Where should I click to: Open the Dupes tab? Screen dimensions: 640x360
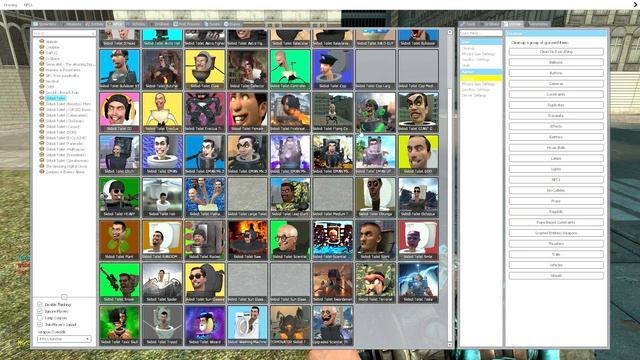(x=233, y=24)
